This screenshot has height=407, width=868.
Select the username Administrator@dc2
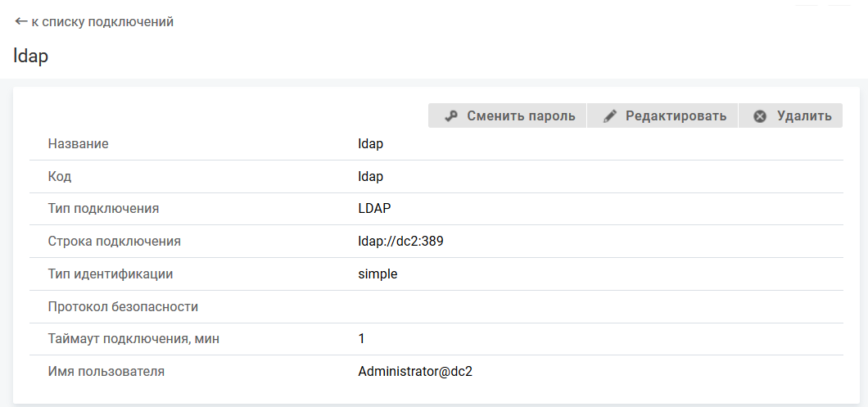(x=415, y=372)
